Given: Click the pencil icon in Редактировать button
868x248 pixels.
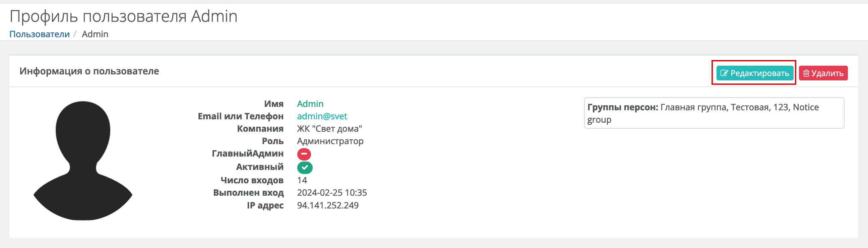Looking at the screenshot, I should click(x=724, y=73).
